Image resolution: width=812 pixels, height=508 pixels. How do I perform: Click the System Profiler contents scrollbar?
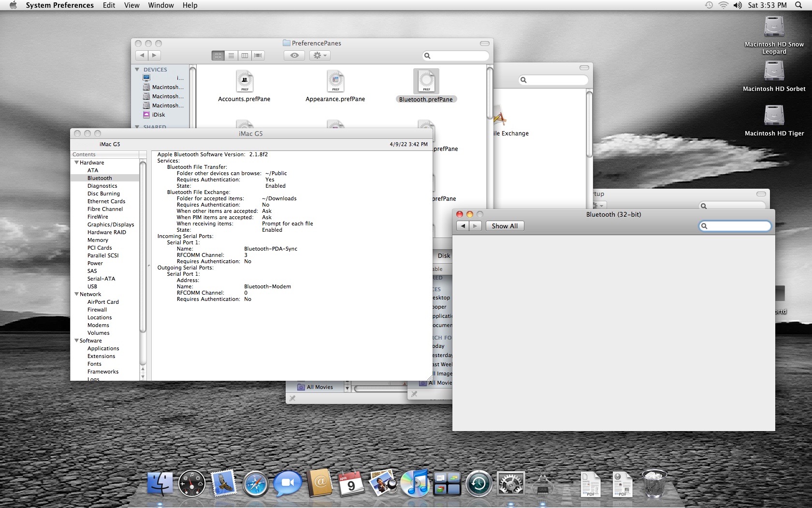point(143,247)
